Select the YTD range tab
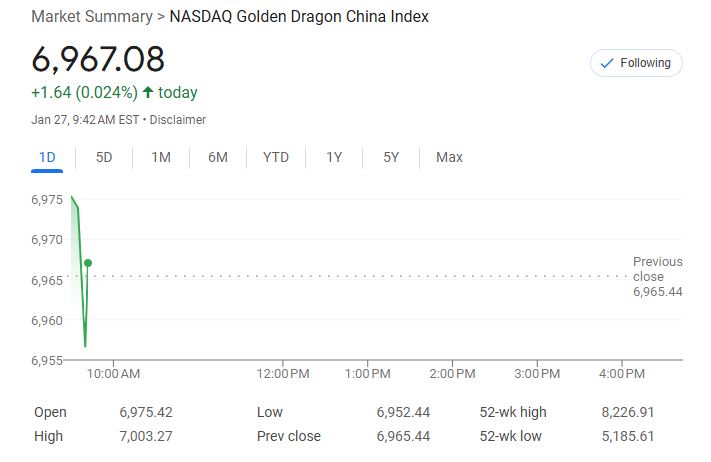This screenshot has height=462, width=711. [276, 157]
